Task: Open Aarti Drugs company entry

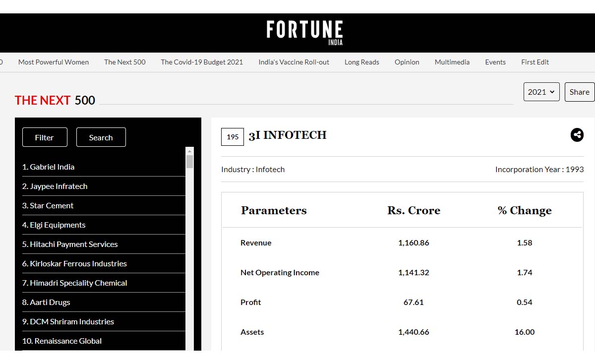Action: (104, 303)
